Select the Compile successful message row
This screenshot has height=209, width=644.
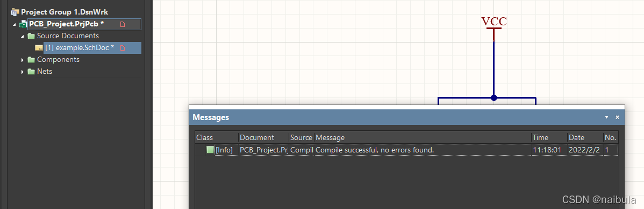click(406, 150)
